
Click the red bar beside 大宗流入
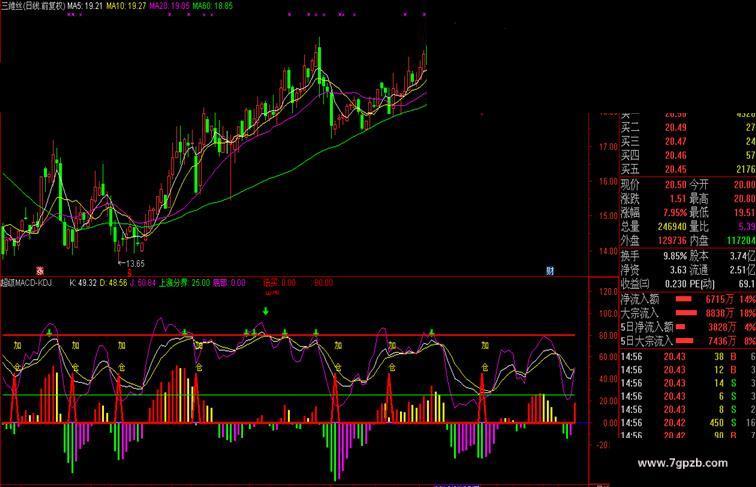click(686, 313)
